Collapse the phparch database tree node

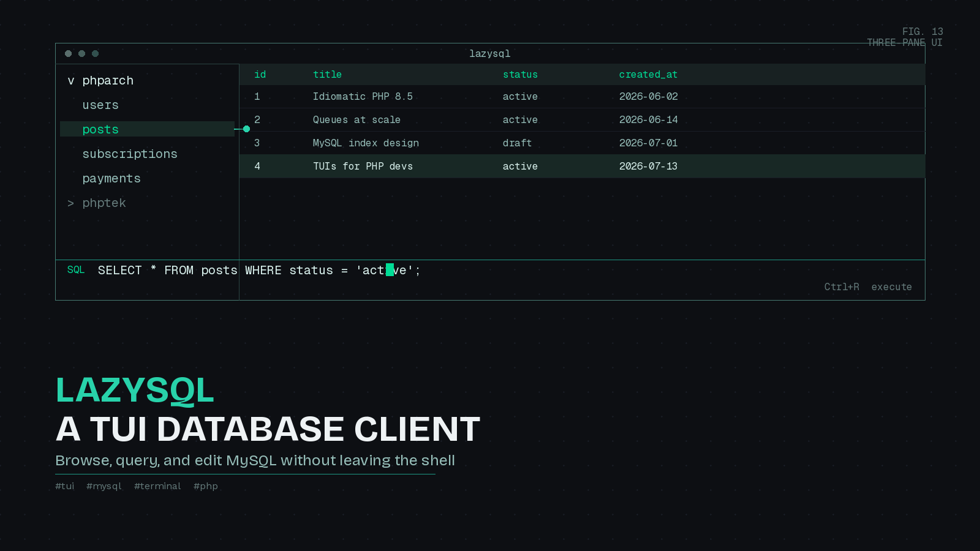coord(71,81)
